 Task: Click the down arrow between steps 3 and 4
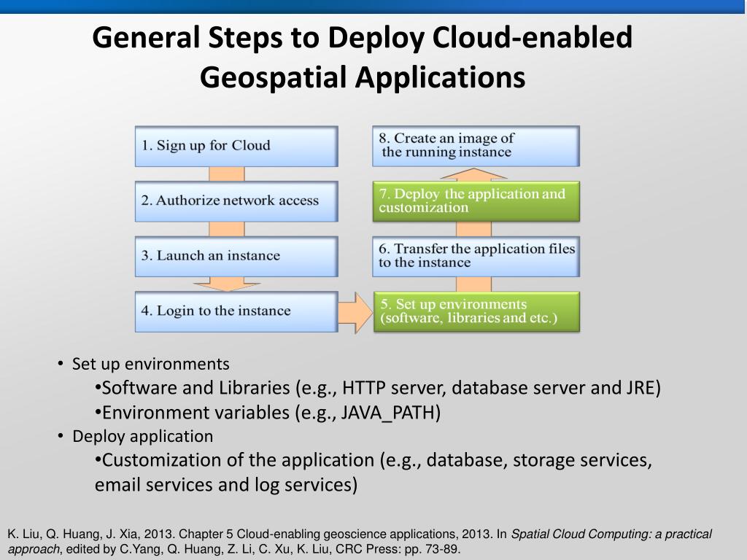[x=227, y=284]
